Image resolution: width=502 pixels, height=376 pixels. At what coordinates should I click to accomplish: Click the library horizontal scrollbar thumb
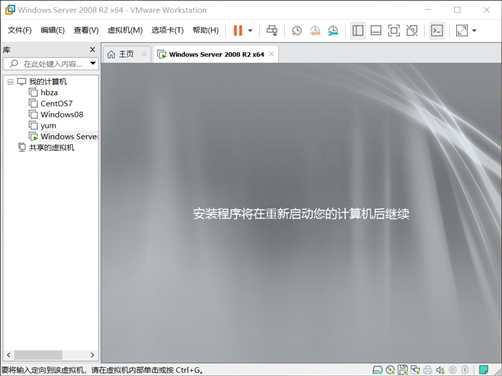click(x=38, y=355)
